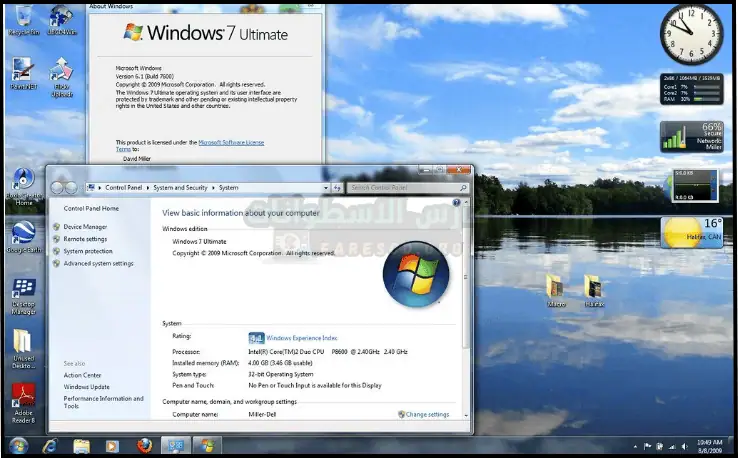Expand the arrow after Control Panel breadcrumb
This screenshot has height=458, width=738.
pos(148,187)
